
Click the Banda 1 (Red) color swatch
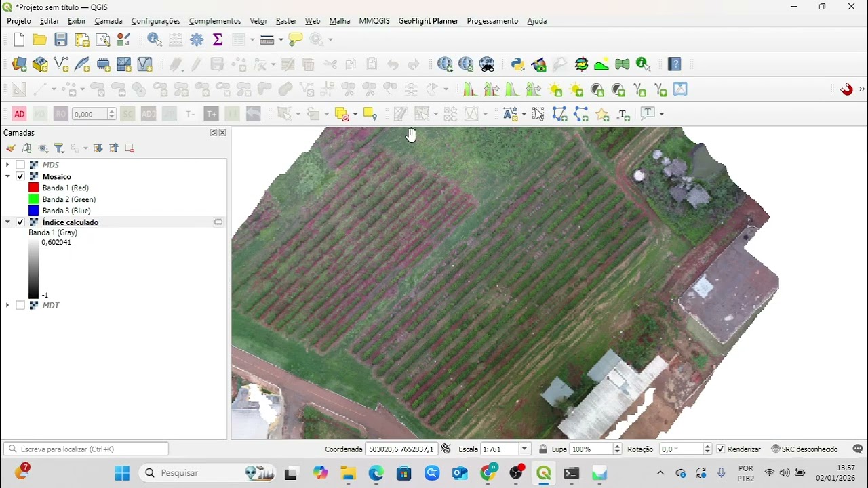[33, 188]
